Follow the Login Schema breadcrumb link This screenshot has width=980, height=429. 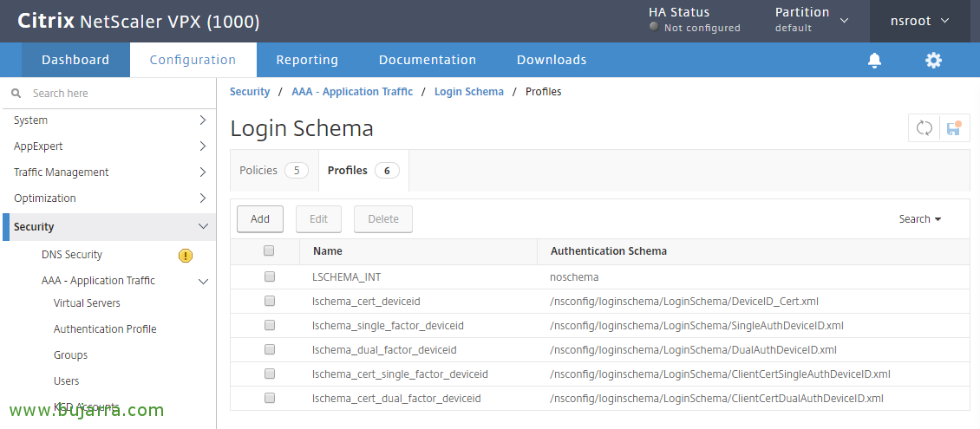tap(468, 92)
